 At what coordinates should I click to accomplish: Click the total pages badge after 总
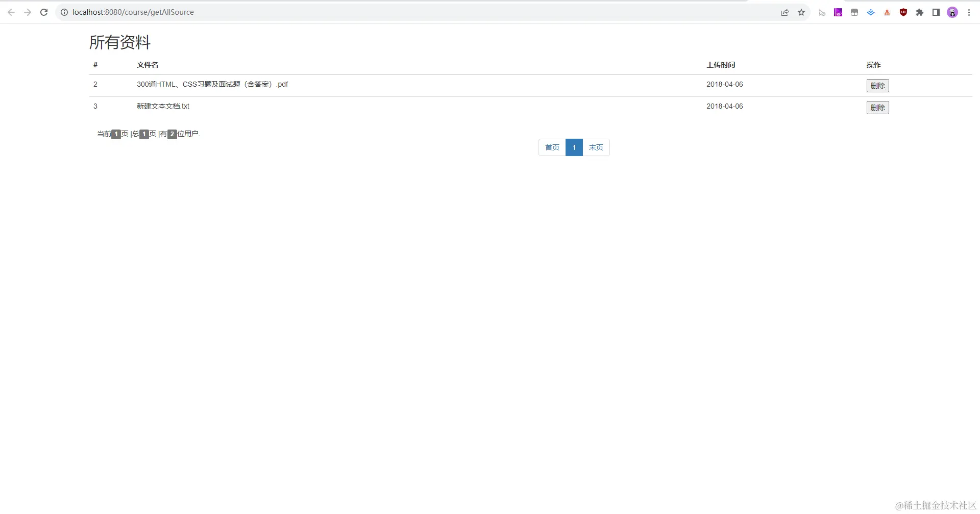tap(144, 134)
